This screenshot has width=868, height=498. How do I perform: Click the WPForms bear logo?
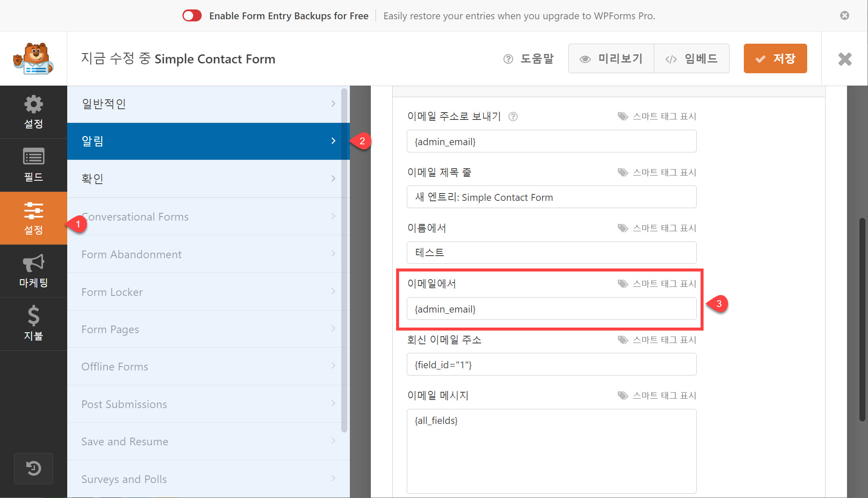click(x=33, y=59)
